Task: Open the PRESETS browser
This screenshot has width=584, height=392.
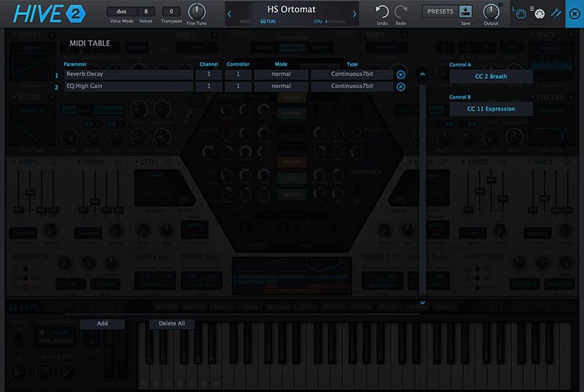Action: 440,12
